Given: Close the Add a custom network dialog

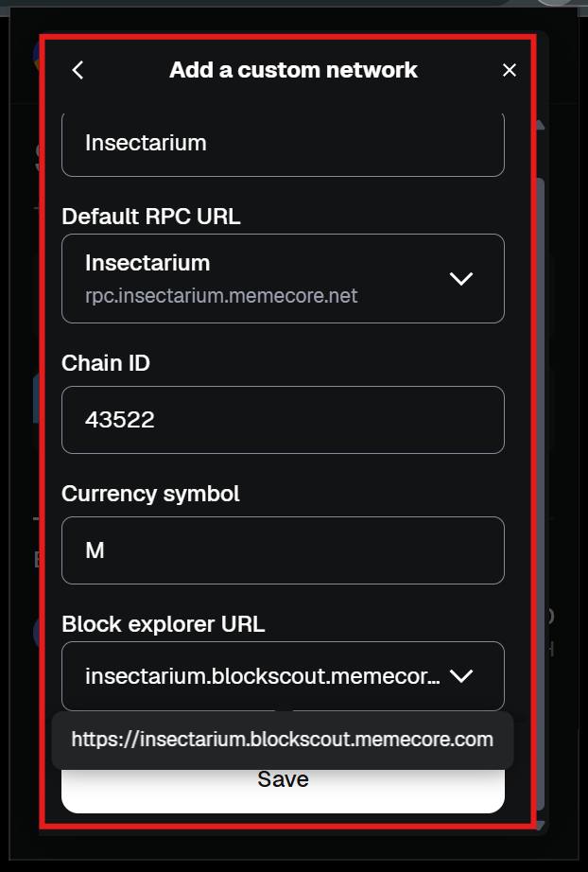Looking at the screenshot, I should tap(510, 70).
